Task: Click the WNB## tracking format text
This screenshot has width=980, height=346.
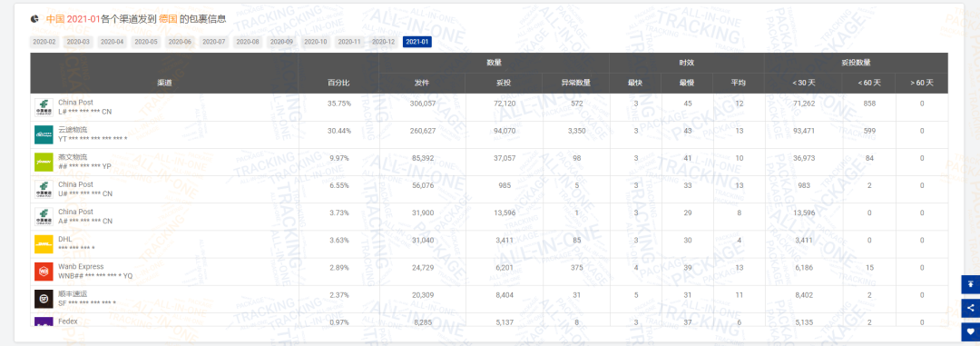Action: coord(95,276)
